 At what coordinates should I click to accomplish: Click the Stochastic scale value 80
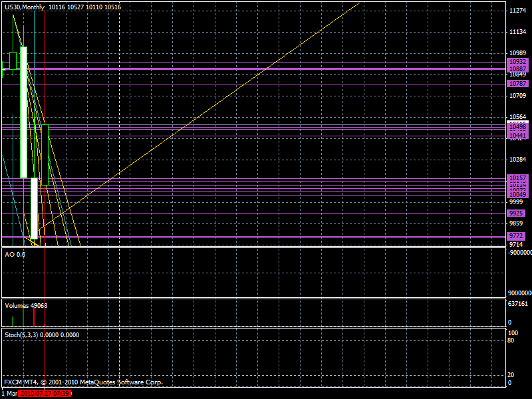coord(511,340)
